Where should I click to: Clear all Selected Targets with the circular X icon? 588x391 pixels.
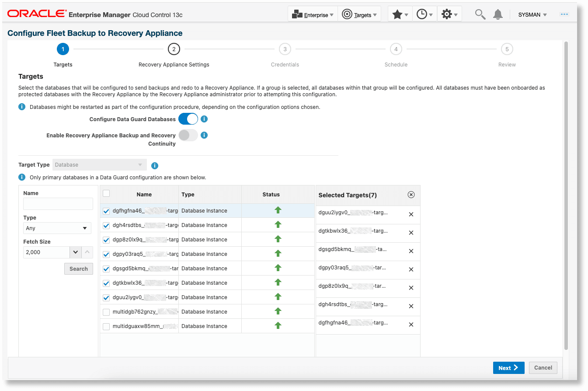click(411, 194)
